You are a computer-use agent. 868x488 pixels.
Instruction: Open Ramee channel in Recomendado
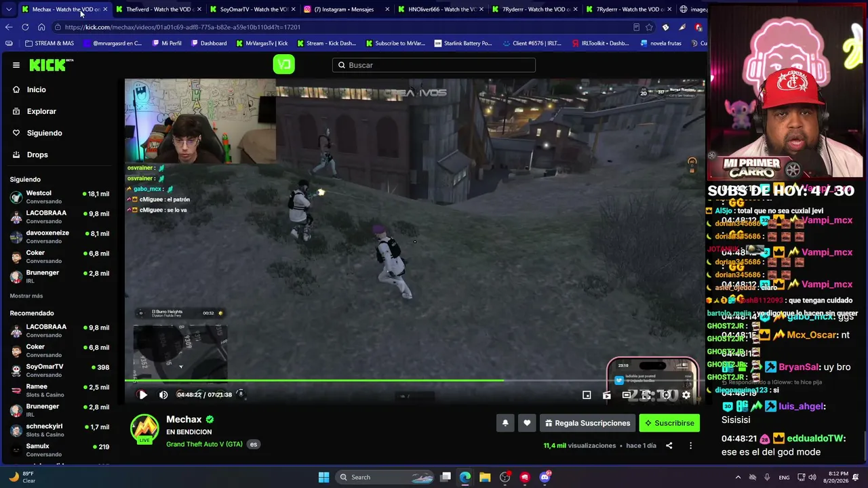pyautogui.click(x=60, y=390)
